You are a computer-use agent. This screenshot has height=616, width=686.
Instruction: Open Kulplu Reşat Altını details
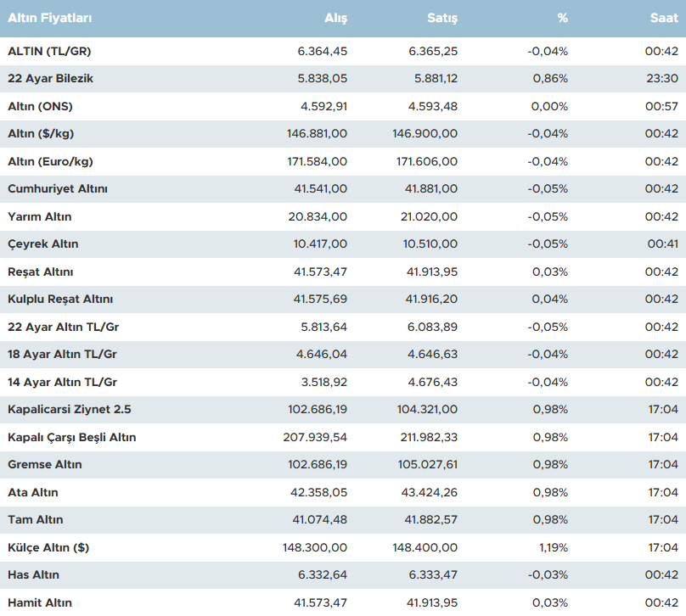[60, 300]
